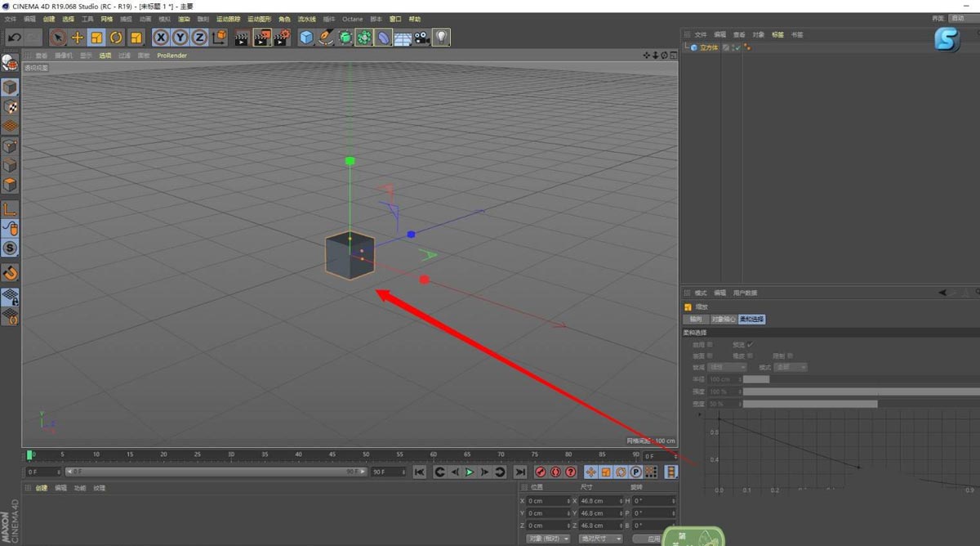This screenshot has height=546, width=980.
Task: Open the 模式 mode dropdown
Action: [791, 368]
